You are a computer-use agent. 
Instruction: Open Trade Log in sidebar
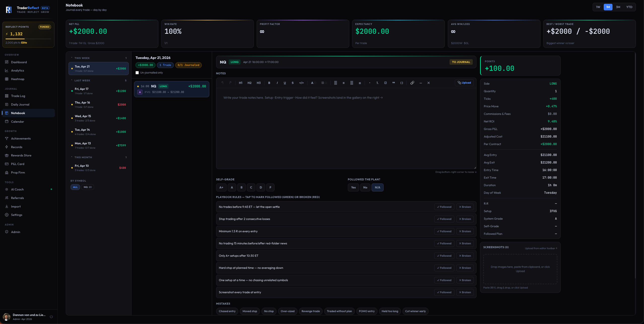(x=28, y=96)
